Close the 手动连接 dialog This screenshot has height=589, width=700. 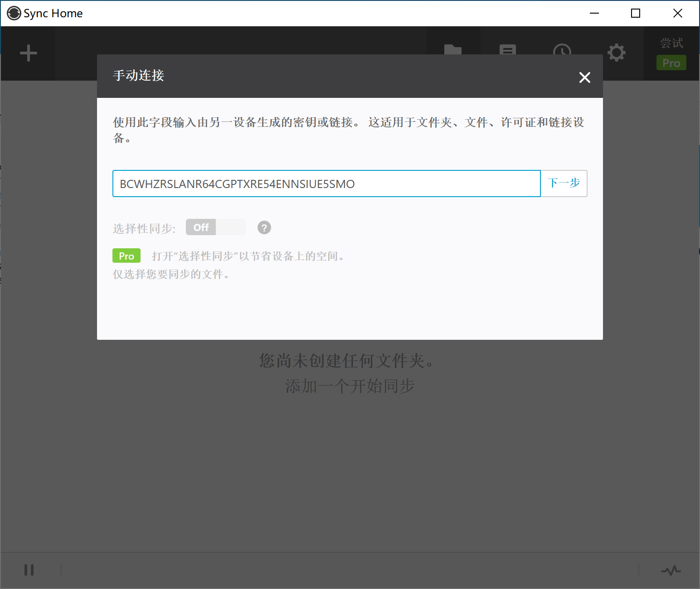point(585,77)
